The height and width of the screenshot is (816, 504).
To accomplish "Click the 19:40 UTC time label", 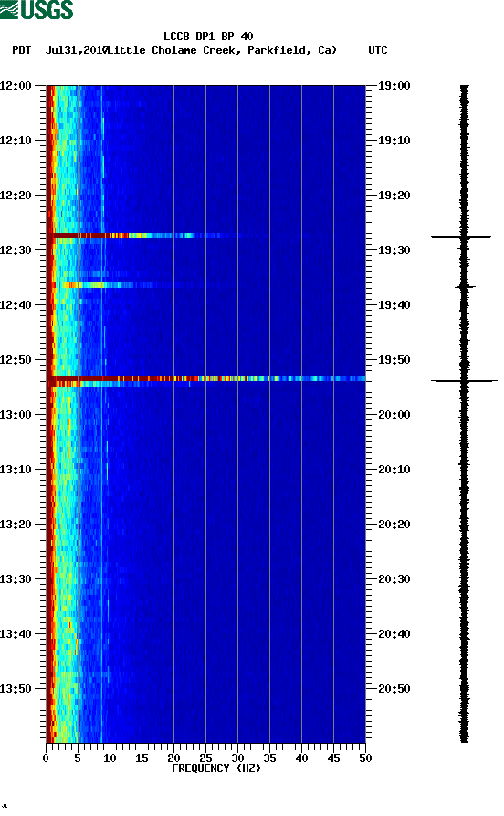I will [x=394, y=305].
